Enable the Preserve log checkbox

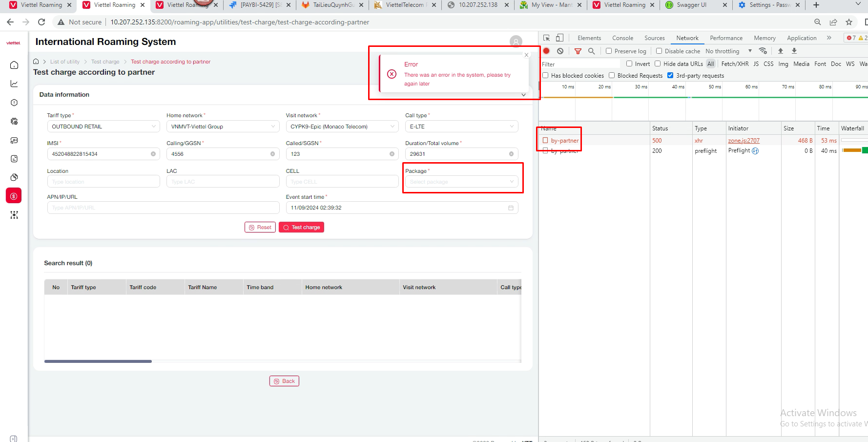click(609, 51)
